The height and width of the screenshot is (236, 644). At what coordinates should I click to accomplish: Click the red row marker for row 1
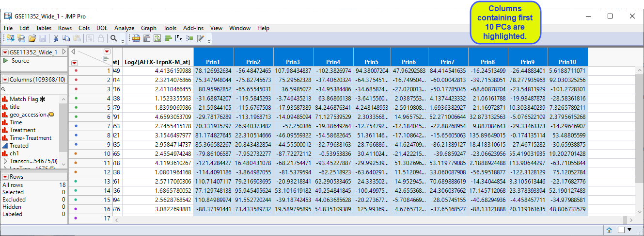click(x=76, y=71)
